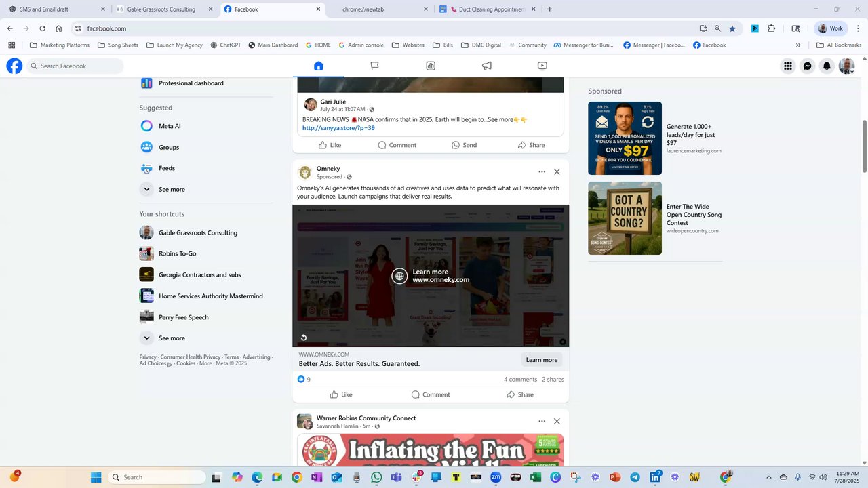Click the Facebook logo
This screenshot has width=868, height=488.
(x=14, y=66)
